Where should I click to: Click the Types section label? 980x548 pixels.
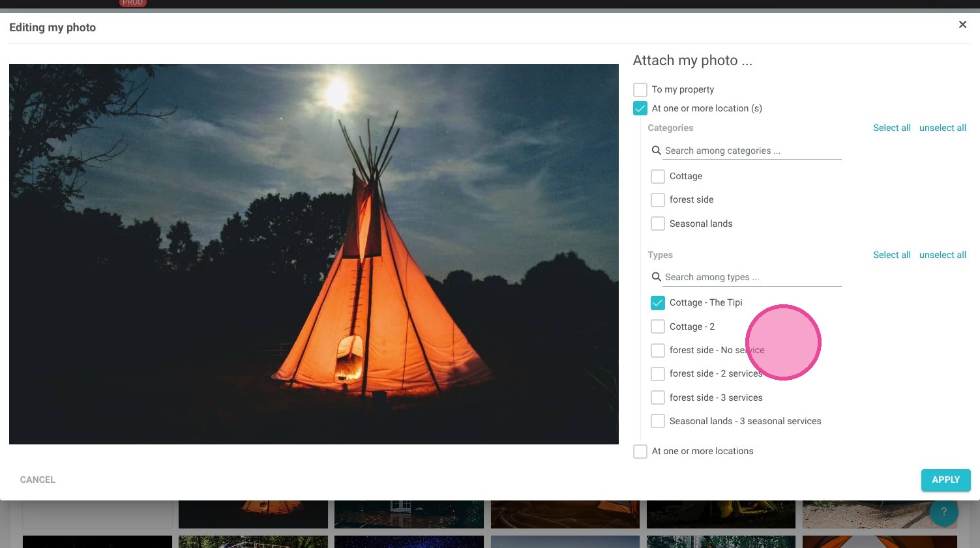coord(660,255)
